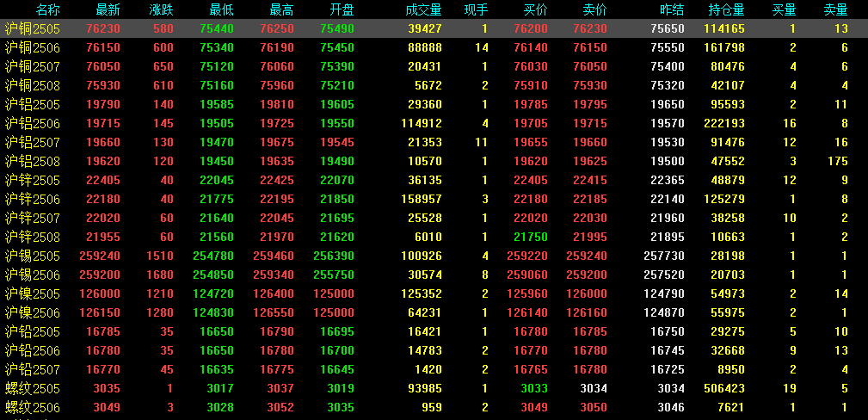Select the 沪镍2506 contract name
Screen dimensions: 868x420
click(32, 312)
